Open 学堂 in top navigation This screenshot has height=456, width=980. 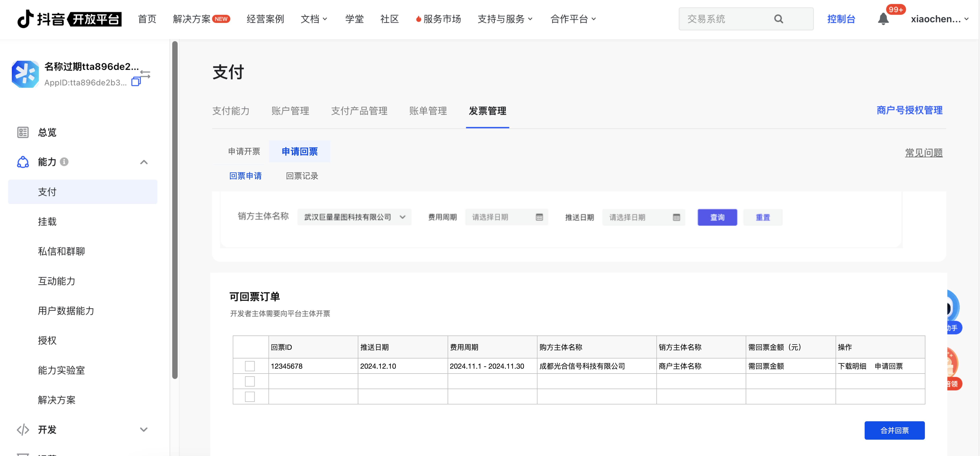(354, 19)
